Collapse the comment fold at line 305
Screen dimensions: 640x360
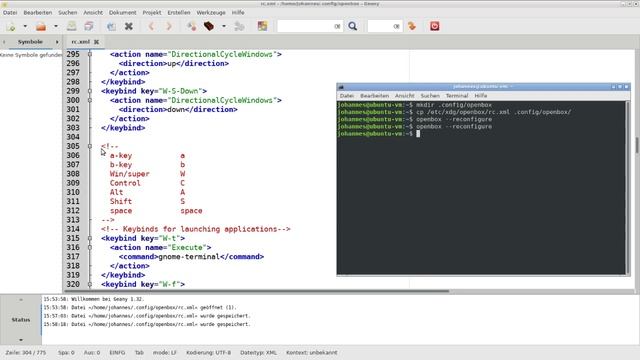click(x=90, y=146)
